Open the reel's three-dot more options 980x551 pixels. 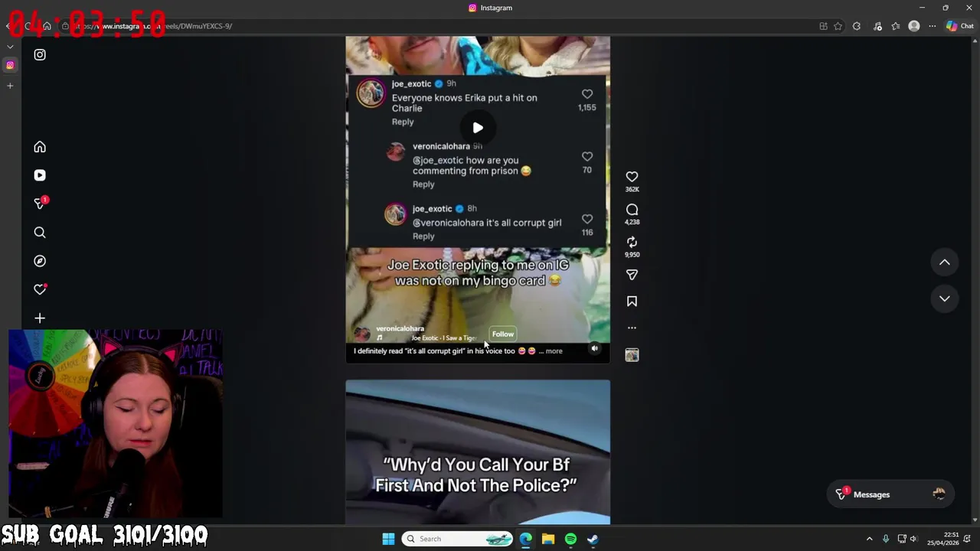point(632,328)
